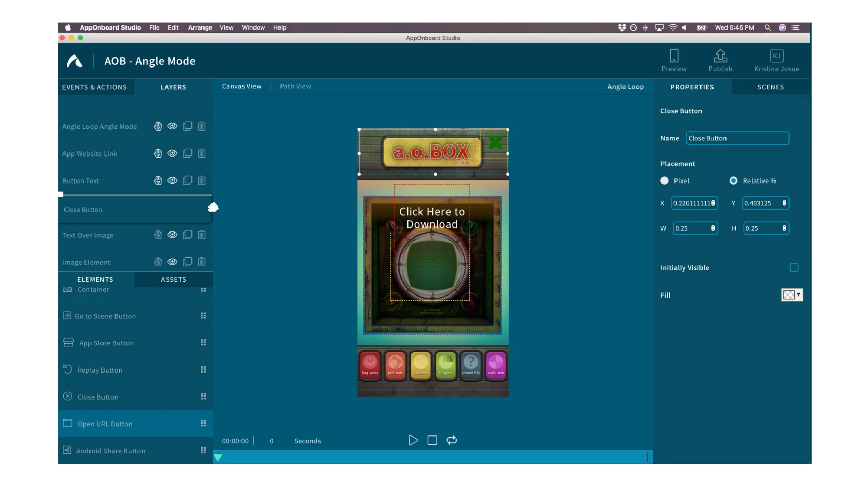
Task: Open the Arrange menu
Action: [x=200, y=27]
